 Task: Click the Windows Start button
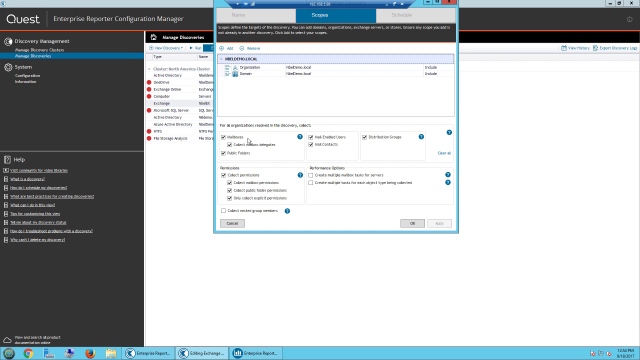(9, 353)
